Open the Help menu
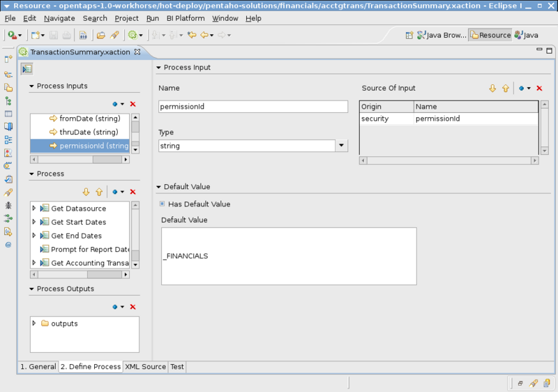558x392 pixels. click(x=253, y=18)
